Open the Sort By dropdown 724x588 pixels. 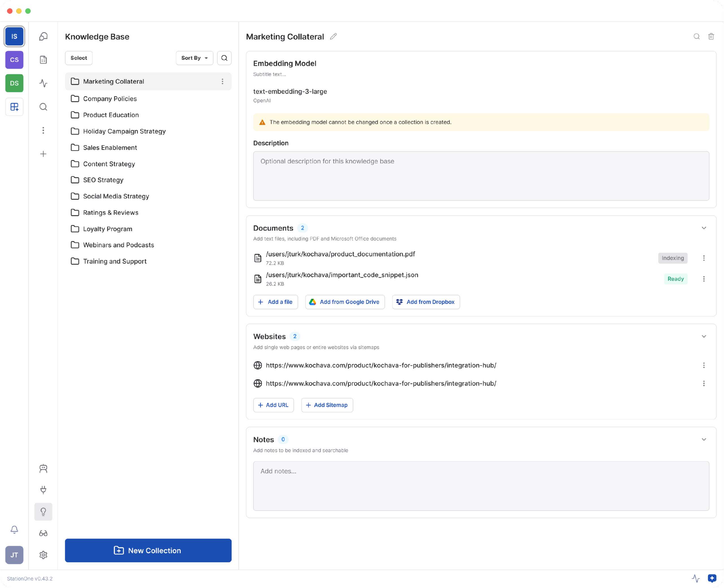point(194,58)
